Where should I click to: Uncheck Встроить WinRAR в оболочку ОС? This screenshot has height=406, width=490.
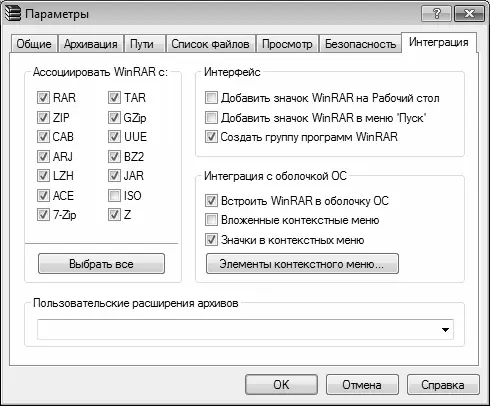coord(211,201)
